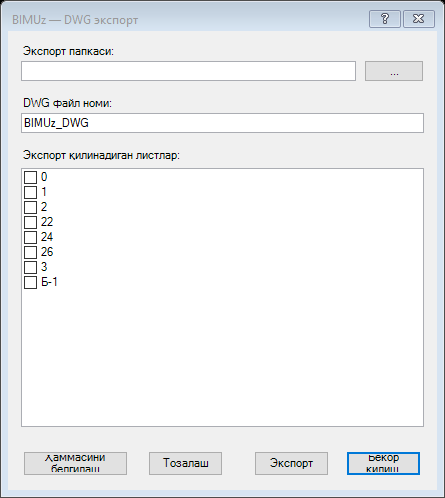Click the Тозалаш clear button
The image size is (445, 498).
[185, 463]
